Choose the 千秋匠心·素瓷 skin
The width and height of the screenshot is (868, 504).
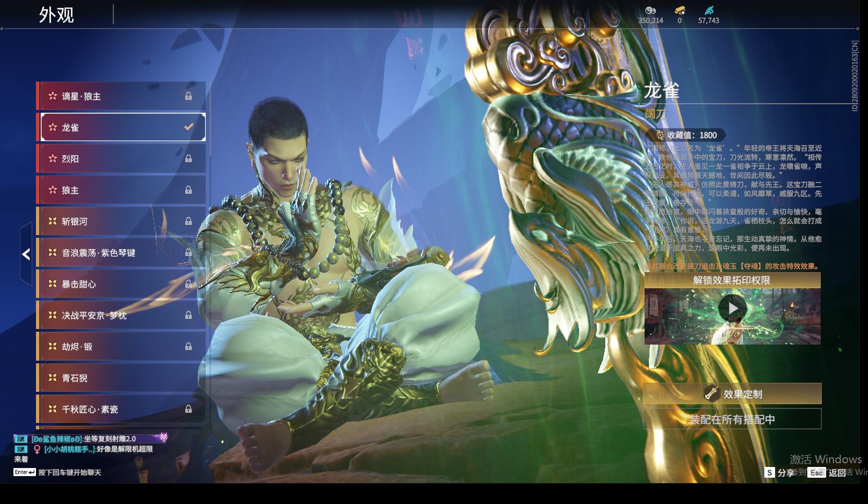click(121, 409)
